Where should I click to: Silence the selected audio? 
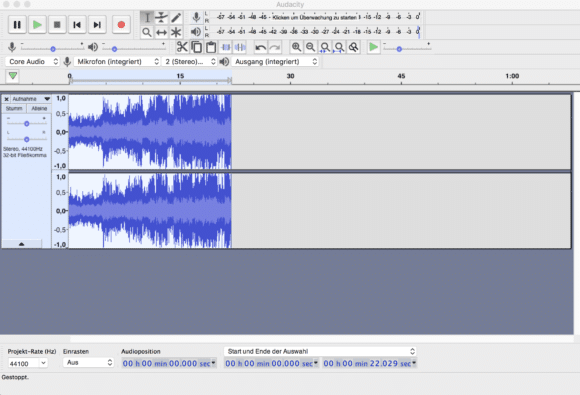click(240, 47)
